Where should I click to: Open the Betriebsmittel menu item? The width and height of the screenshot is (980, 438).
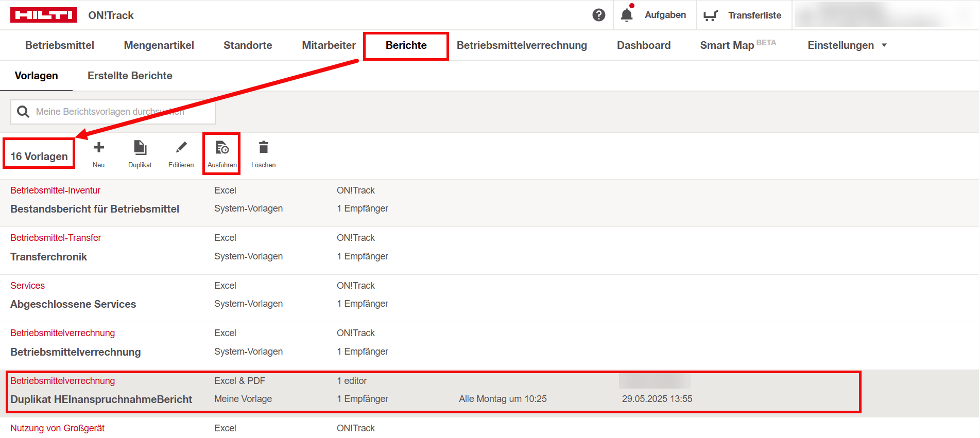(60, 45)
